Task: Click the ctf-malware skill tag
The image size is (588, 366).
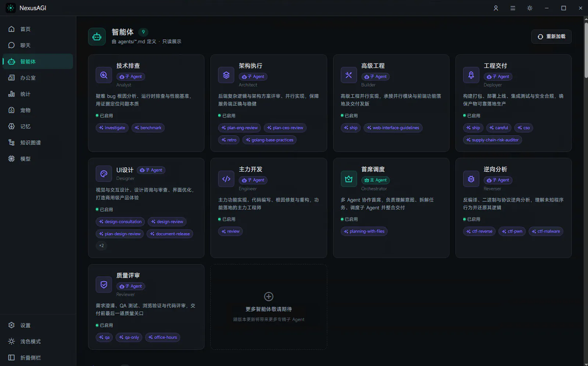Action: pos(546,232)
